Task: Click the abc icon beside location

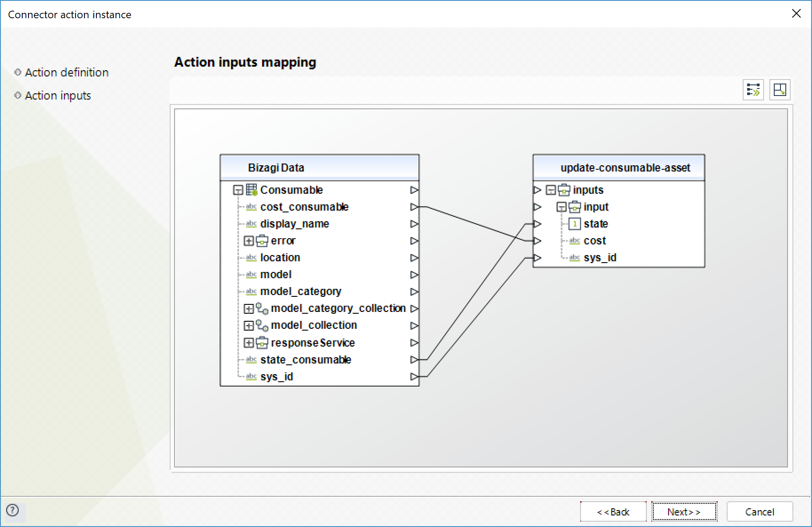Action: pyautogui.click(x=251, y=257)
